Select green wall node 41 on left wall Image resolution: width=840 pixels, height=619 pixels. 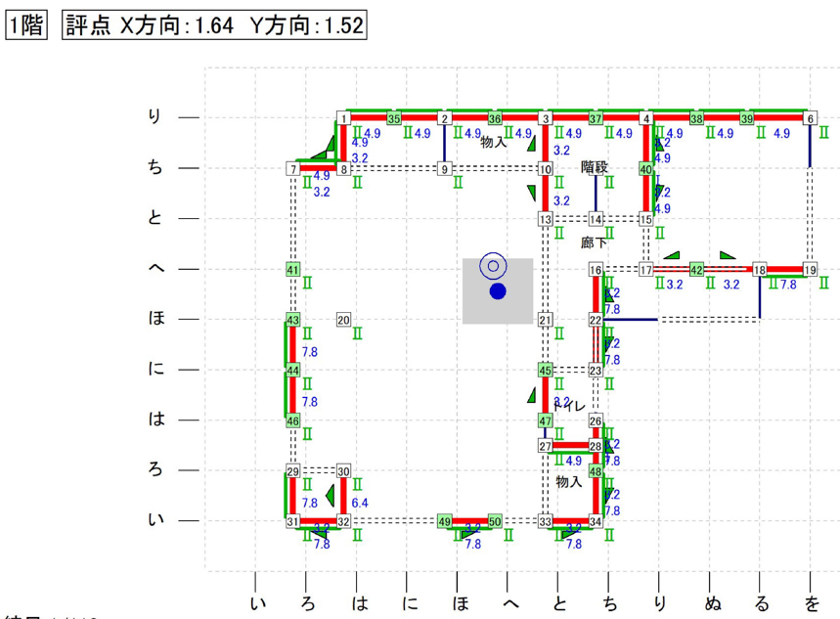click(x=292, y=269)
